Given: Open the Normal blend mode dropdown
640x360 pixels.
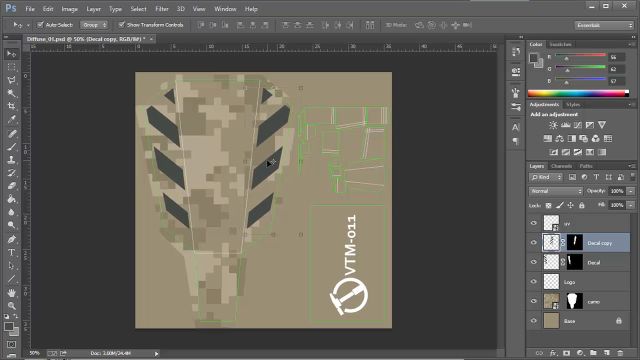Looking at the screenshot, I should [556, 191].
